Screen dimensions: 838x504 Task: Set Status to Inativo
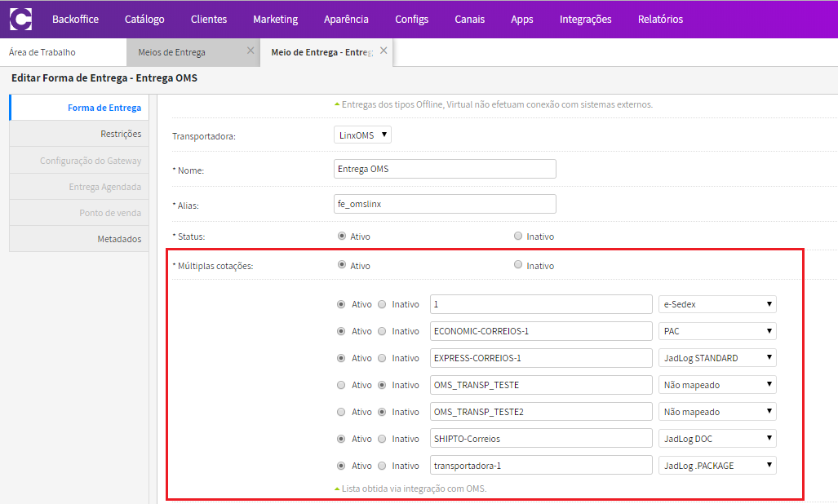pos(518,236)
